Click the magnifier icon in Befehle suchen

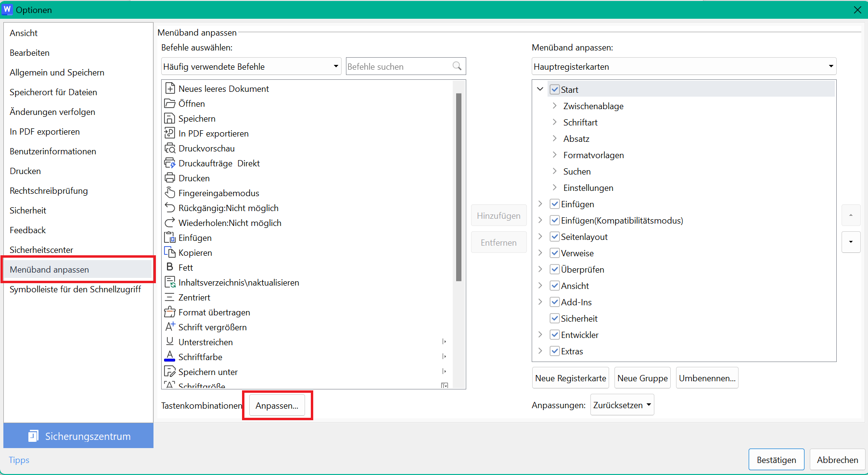457,66
